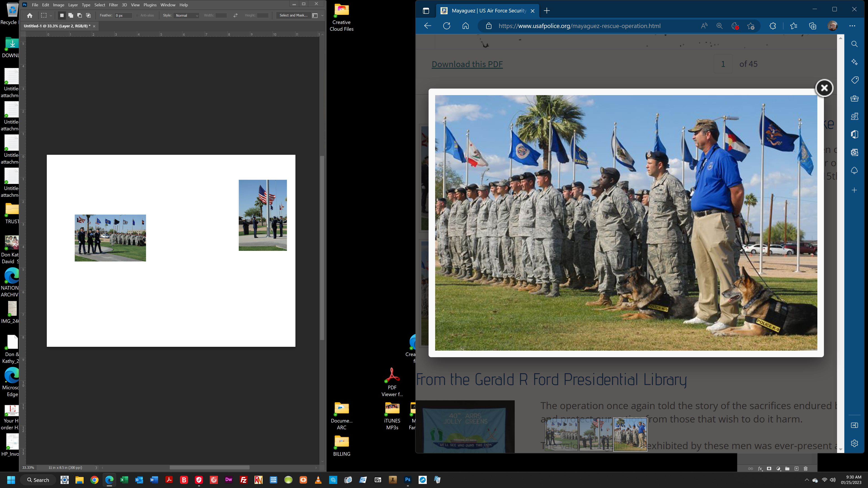Screen dimensions: 868x488
Task: Open the Edge Extensions puzzle icon
Action: pos(773,26)
